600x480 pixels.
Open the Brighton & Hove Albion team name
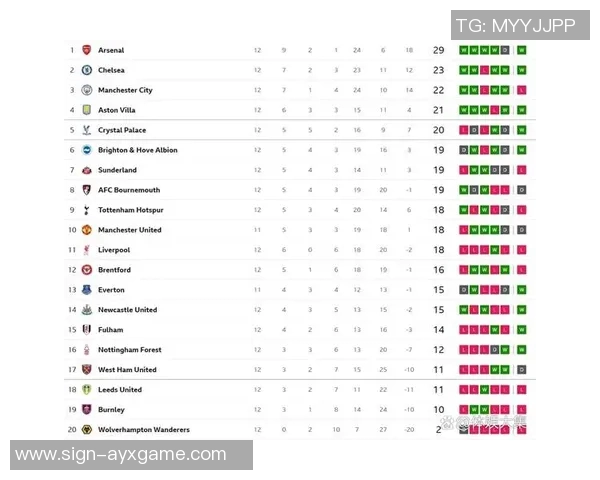138,150
